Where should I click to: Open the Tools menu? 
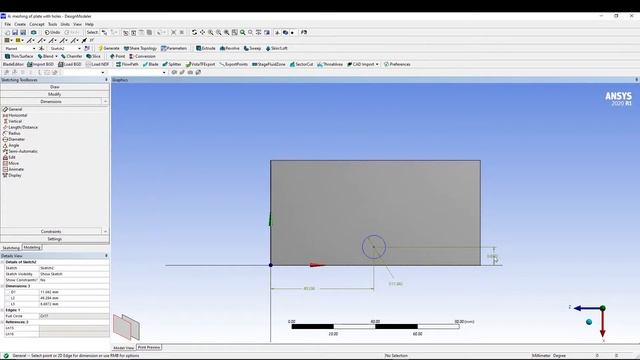point(53,24)
